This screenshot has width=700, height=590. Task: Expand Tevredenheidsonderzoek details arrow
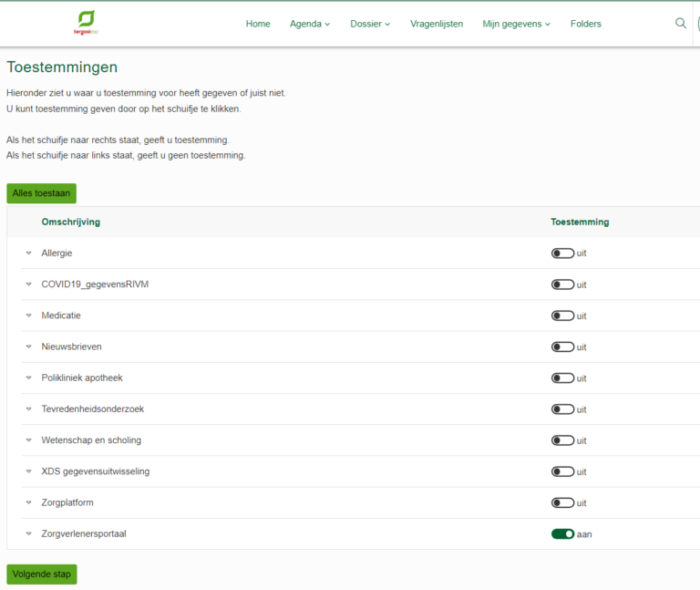[x=28, y=409]
